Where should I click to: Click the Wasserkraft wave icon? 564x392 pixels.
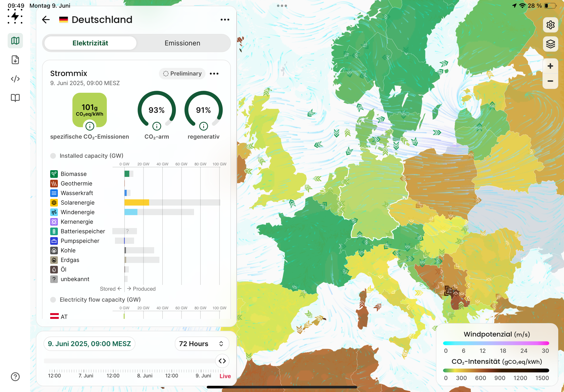pyautogui.click(x=54, y=193)
